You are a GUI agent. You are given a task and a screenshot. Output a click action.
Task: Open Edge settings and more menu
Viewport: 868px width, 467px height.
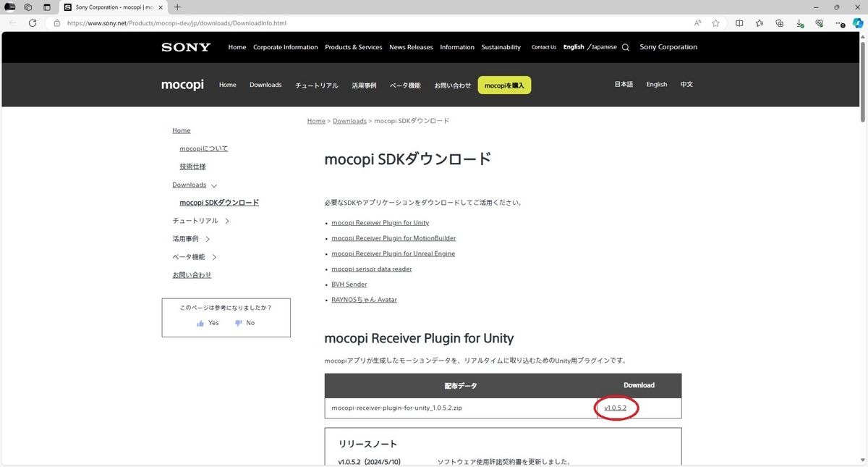841,23
